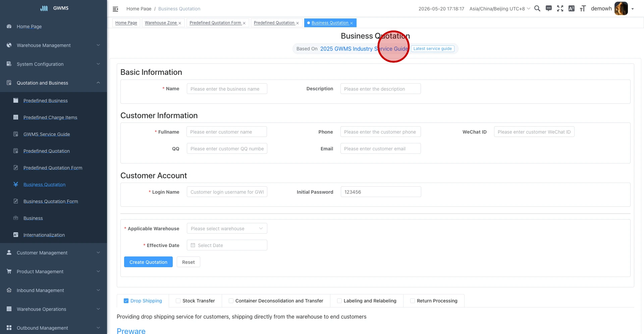This screenshot has width=644, height=334.
Task: Click the Warehouse Operations icon
Action: (x=9, y=309)
